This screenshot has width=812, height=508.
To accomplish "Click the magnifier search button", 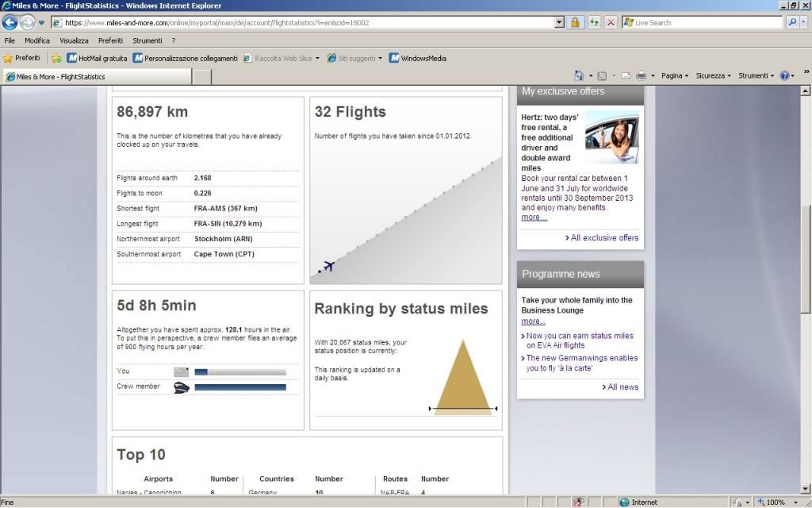I will [792, 22].
